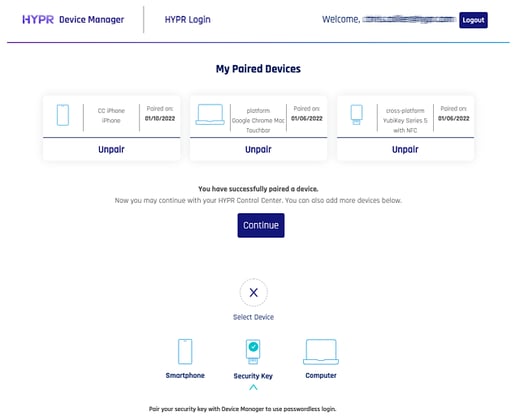
Task: Click the security key icon on YubiKey card
Action: click(x=356, y=115)
